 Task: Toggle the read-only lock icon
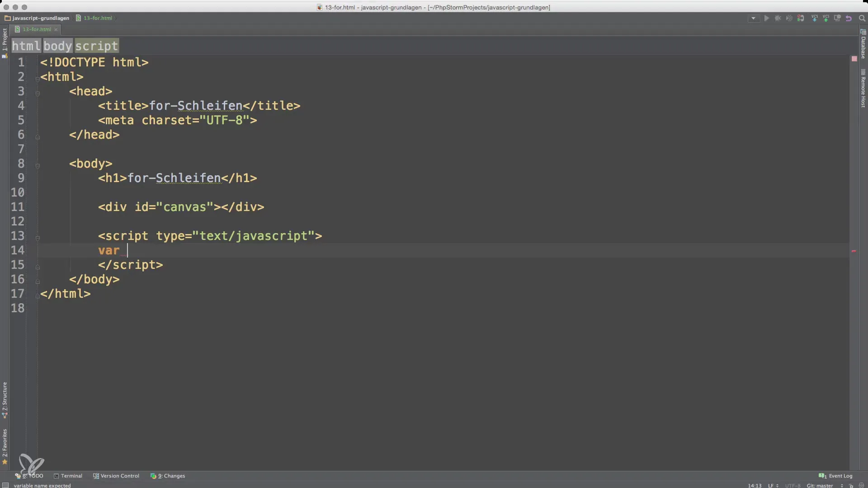tap(851, 485)
